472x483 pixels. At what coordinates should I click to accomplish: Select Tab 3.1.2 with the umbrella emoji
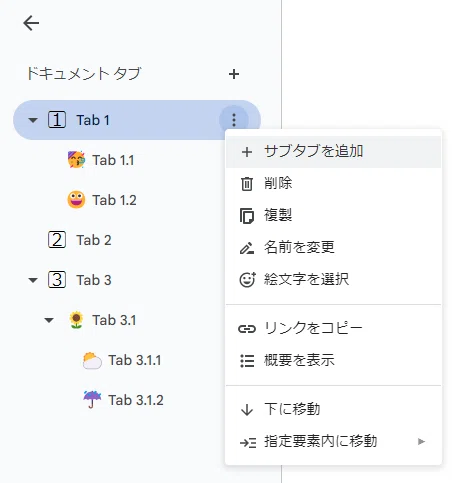pos(137,400)
